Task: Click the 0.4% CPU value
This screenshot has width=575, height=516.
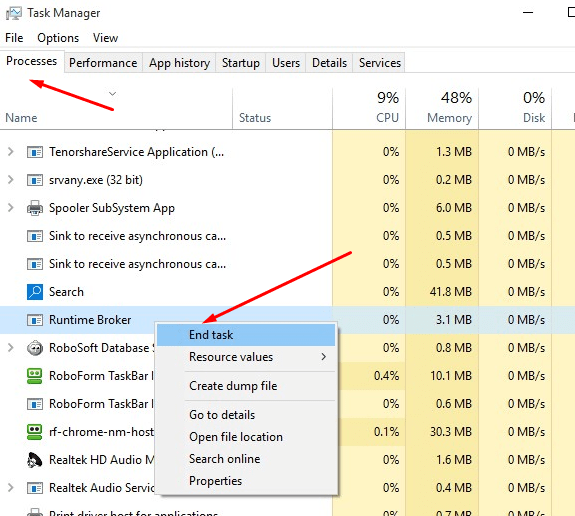Action: [x=387, y=376]
